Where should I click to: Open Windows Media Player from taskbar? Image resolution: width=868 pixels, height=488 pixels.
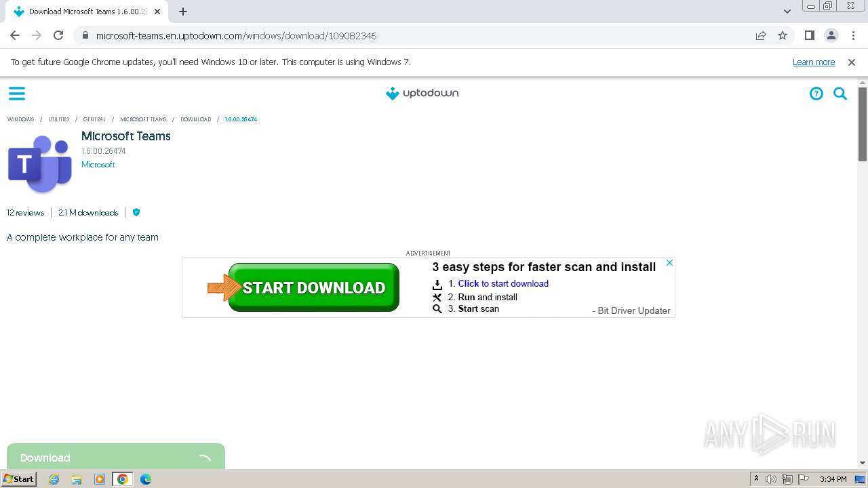tap(100, 479)
